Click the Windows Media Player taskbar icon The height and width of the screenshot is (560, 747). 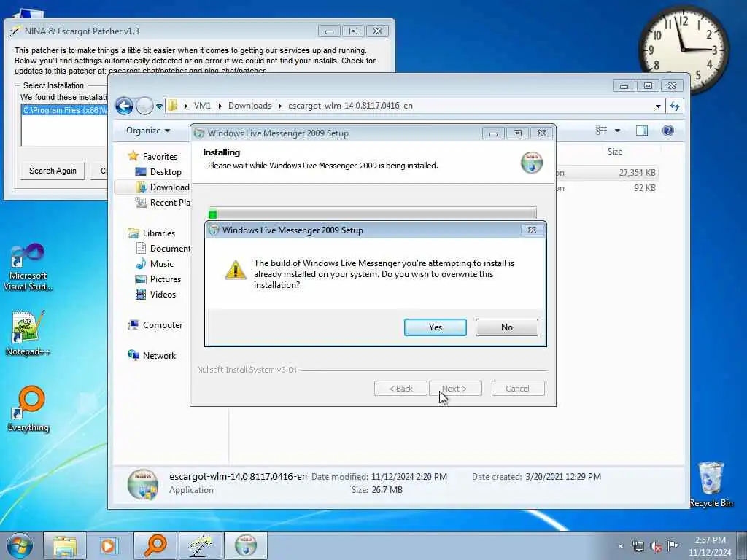point(109,545)
